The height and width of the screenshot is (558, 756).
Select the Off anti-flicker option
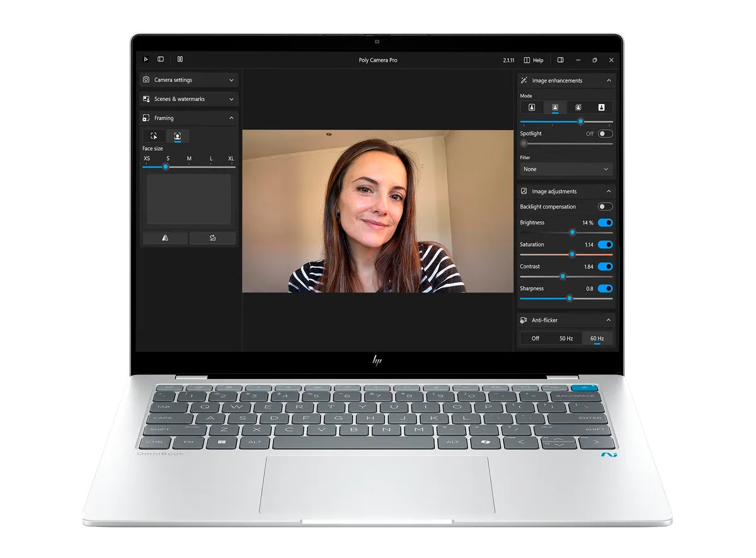pos(535,339)
